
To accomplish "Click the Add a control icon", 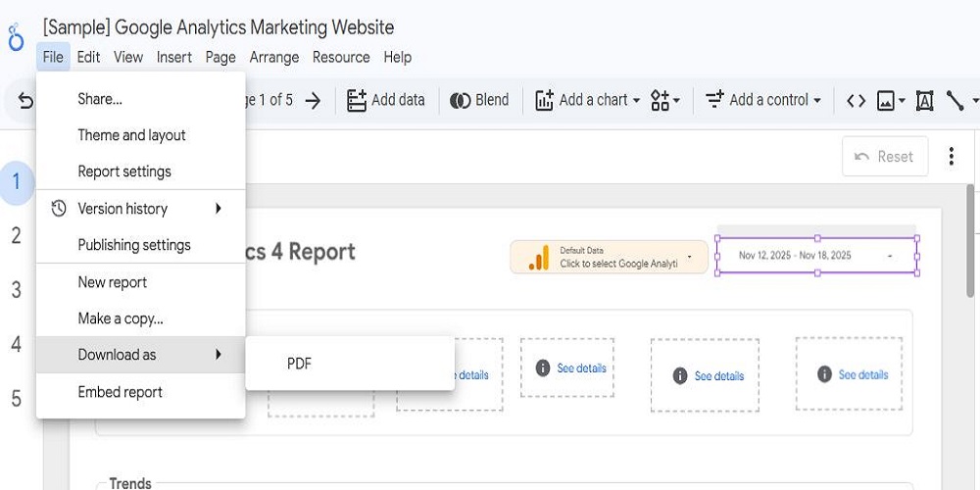I will tap(714, 100).
